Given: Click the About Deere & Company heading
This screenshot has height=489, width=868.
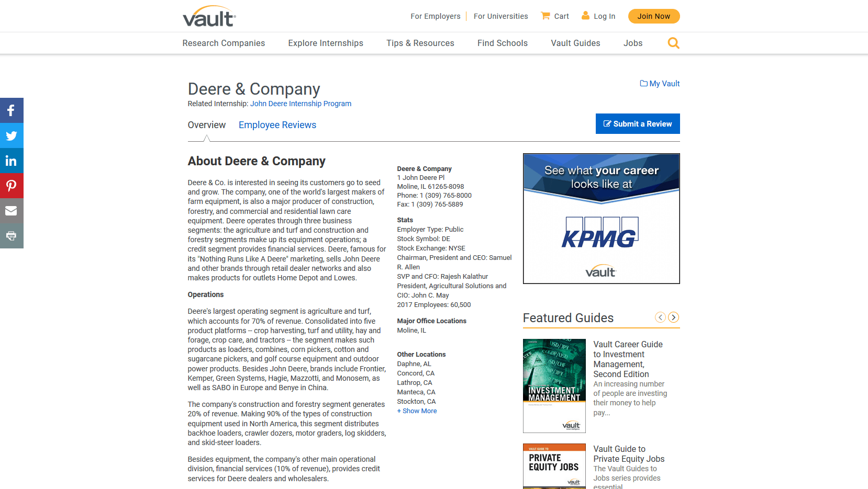Looking at the screenshot, I should [257, 161].
